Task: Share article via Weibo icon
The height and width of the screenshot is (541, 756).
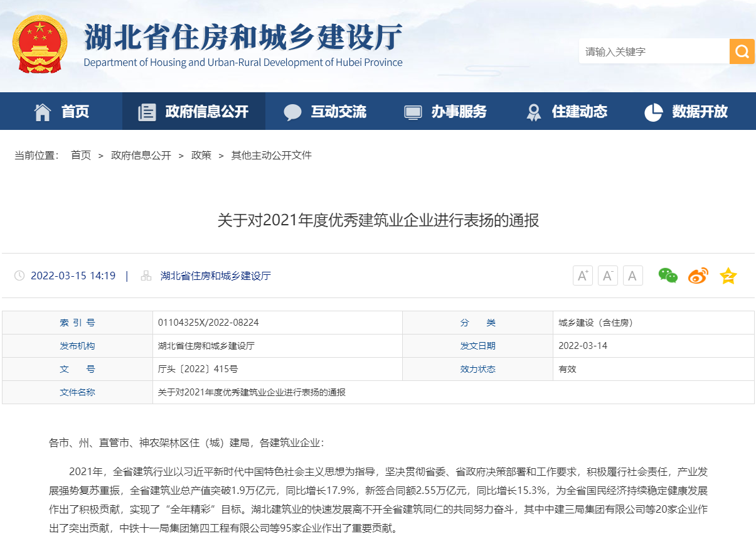Action: point(698,276)
